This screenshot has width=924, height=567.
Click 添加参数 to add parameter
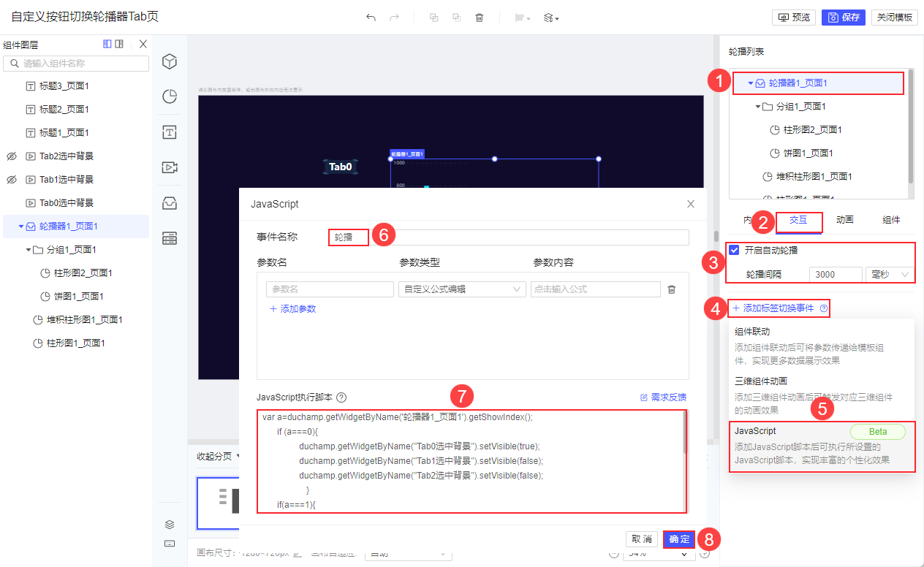(x=292, y=309)
